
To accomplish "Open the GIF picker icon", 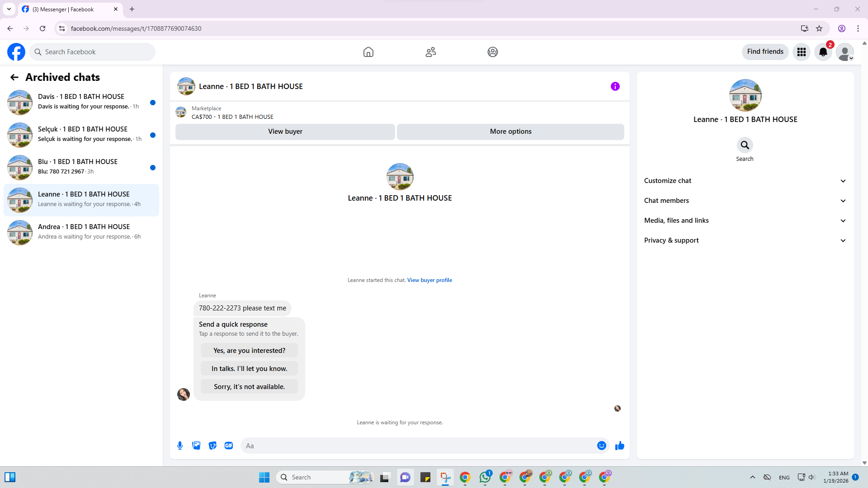I will 229,446.
